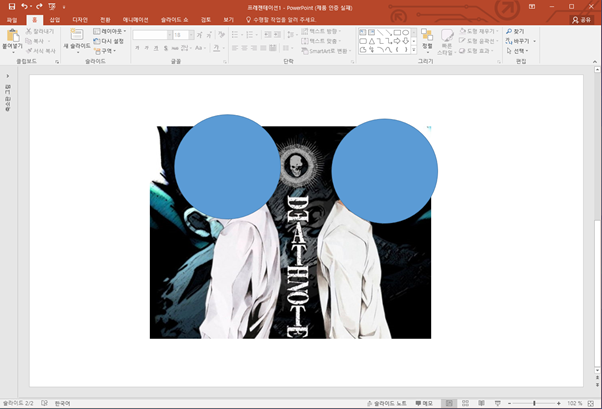Redo the last action
Screen dimensions: 602x409
tap(39, 7)
